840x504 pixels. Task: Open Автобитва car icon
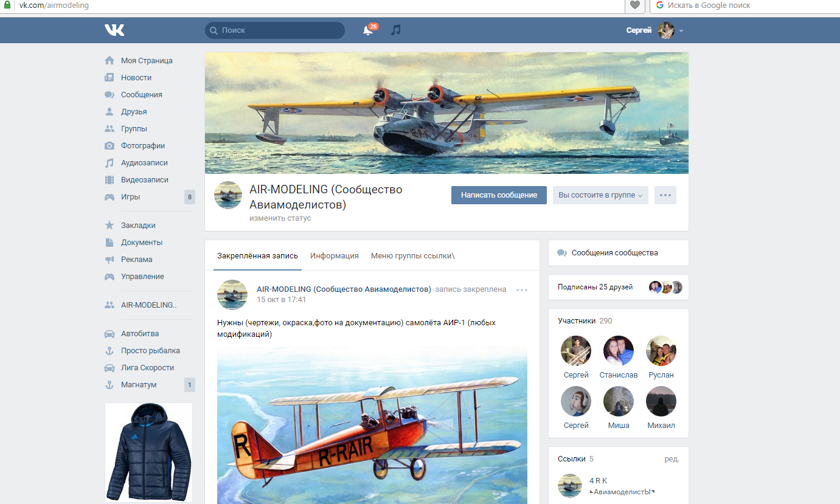109,333
